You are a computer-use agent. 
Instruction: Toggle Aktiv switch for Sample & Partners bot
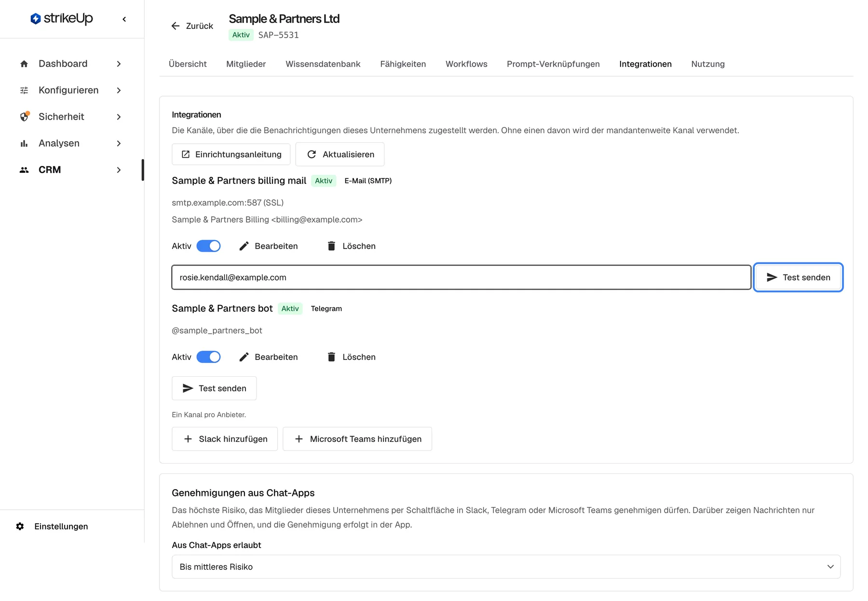(208, 357)
